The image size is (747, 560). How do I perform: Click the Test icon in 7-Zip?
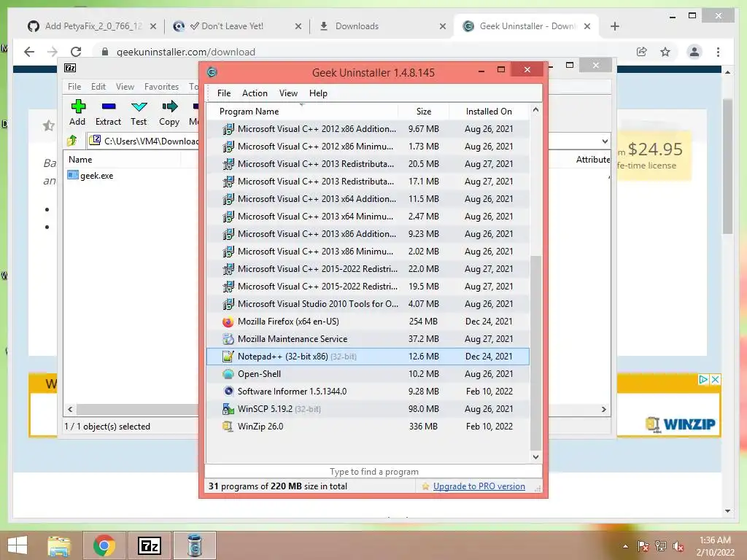tap(139, 106)
